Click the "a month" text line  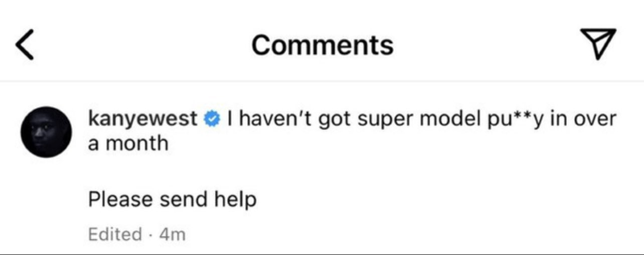tap(128, 144)
